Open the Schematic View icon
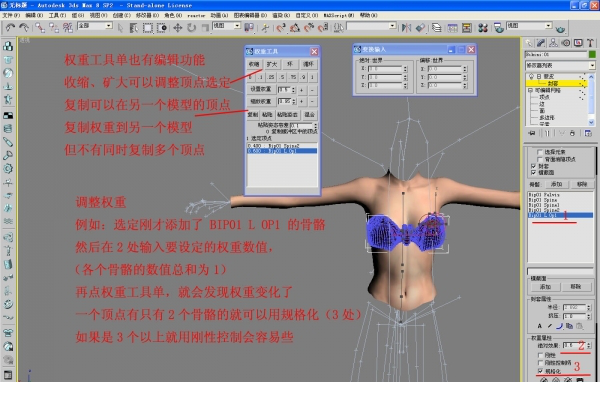 [466, 28]
